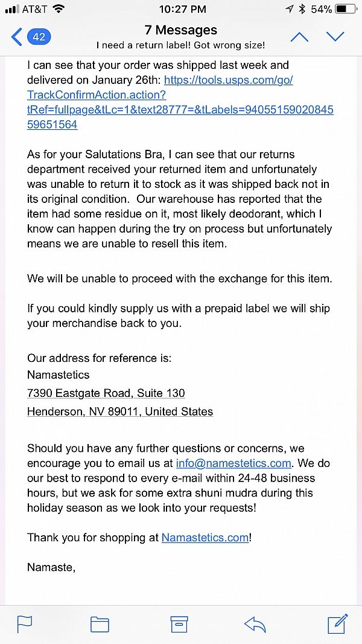Viewport: 362px width, 644px height.
Task: Tap the battery indicator in status bar
Action: coord(346,9)
